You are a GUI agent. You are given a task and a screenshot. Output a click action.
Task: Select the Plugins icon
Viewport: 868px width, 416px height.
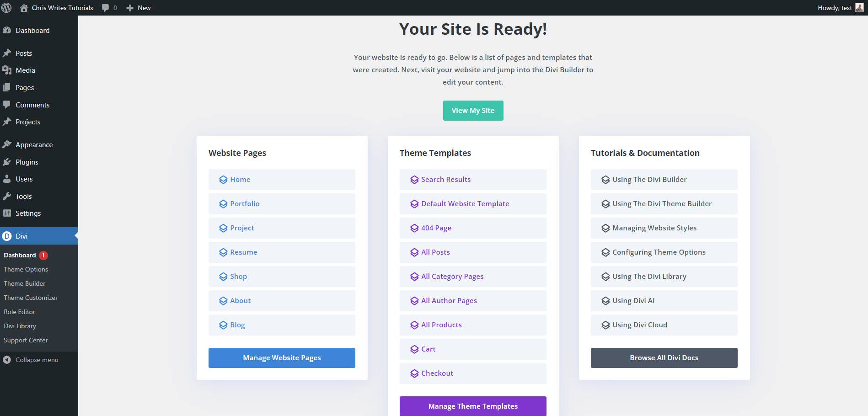point(7,162)
